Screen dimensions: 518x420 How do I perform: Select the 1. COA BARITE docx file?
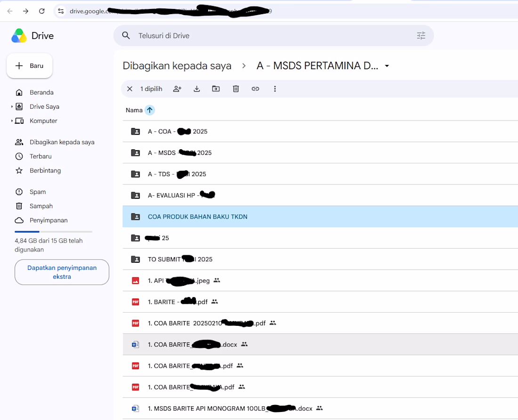coord(320,344)
